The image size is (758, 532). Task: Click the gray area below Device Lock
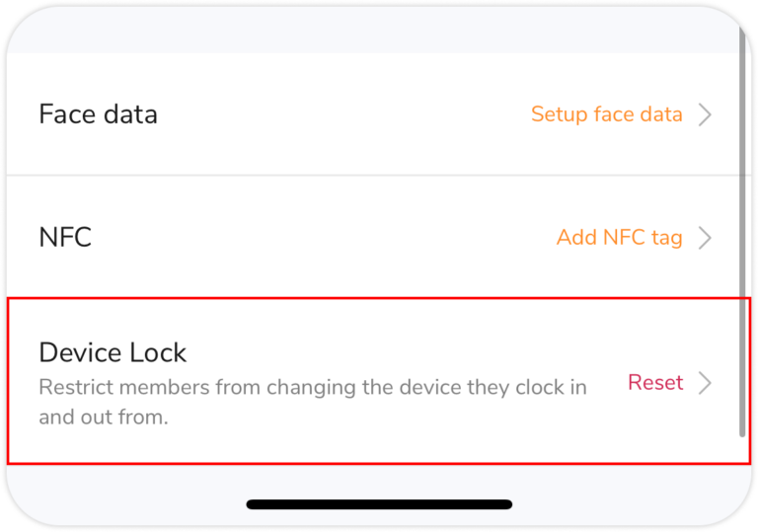379,482
